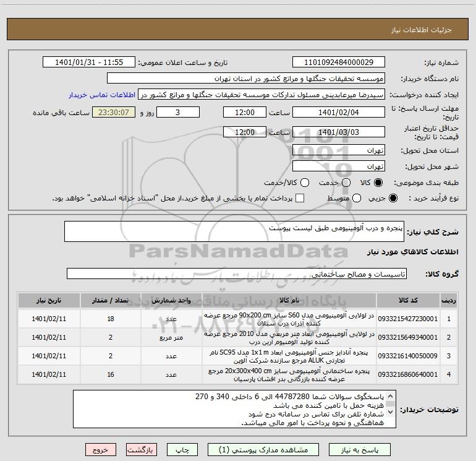The width and height of the screenshot is (476, 461).
Task: Click the نام دستگاه خریدار field
Action: [x=246, y=79]
